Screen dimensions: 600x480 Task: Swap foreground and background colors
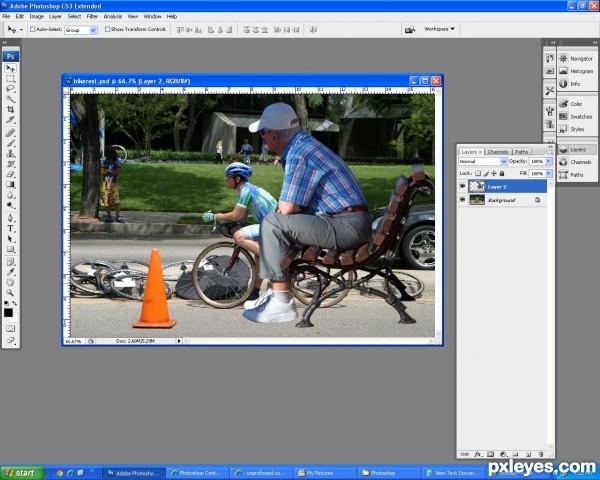coord(15,304)
